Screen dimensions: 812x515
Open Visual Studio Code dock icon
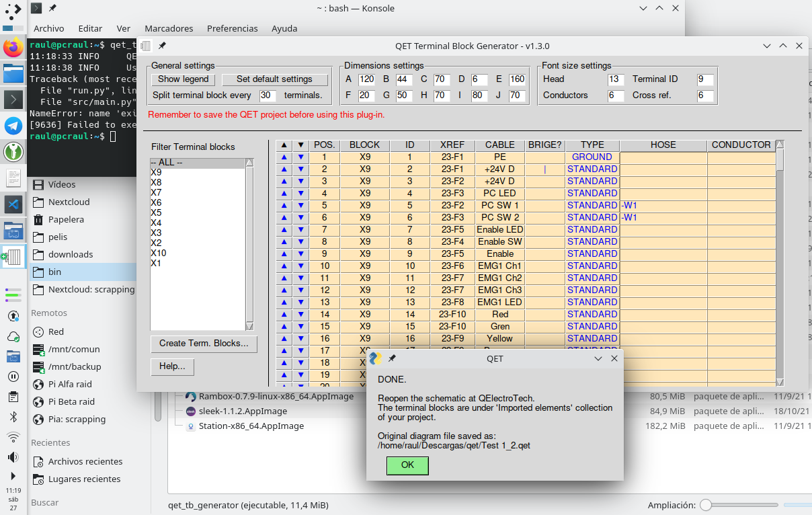[x=13, y=204]
